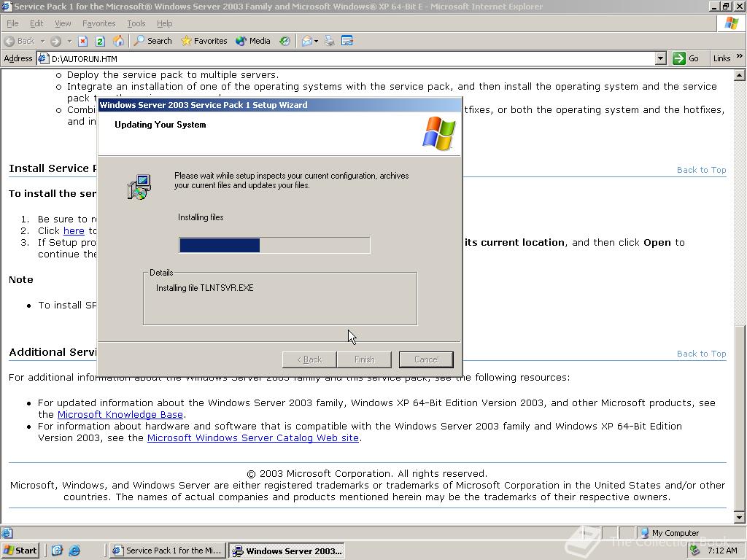This screenshot has height=560, width=747.
Task: Click the "here" link in step 2
Action: point(74,231)
